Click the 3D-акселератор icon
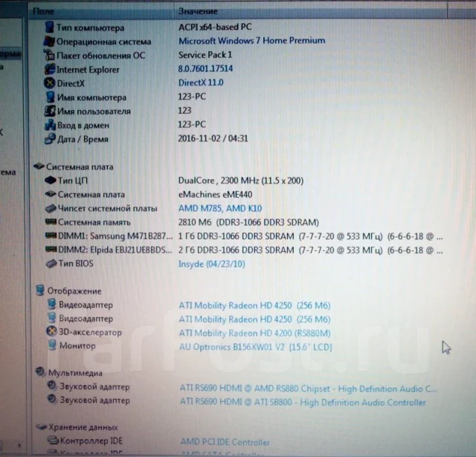The width and height of the screenshot is (476, 457). (x=51, y=331)
